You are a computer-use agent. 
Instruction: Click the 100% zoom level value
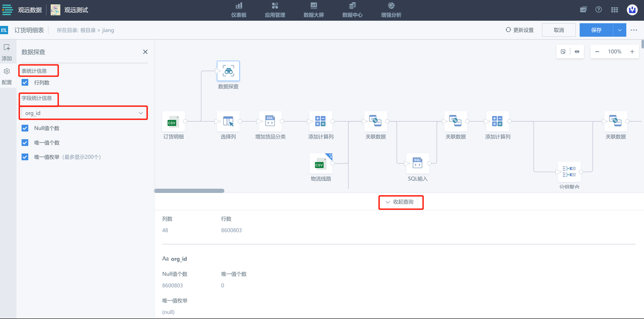(614, 51)
